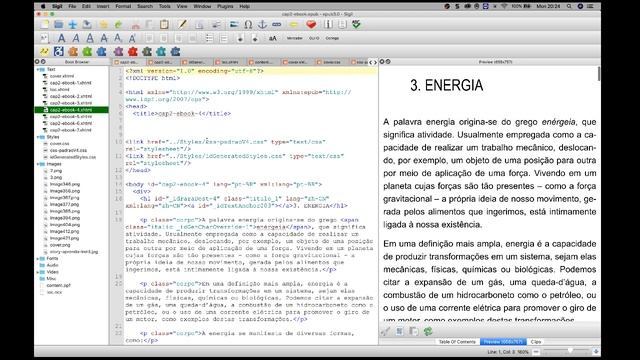This screenshot has width=640, height=360.
Task: Click the red puzzle plugin icon
Action: coord(133,51)
